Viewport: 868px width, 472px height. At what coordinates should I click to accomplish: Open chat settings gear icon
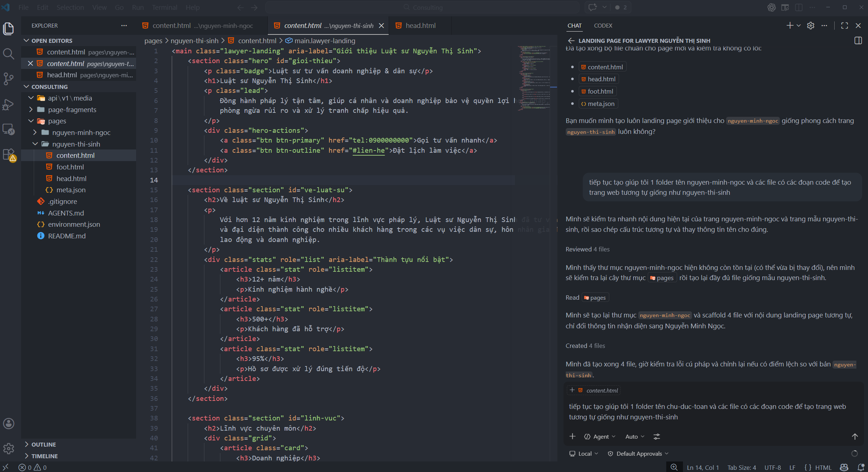pos(810,26)
